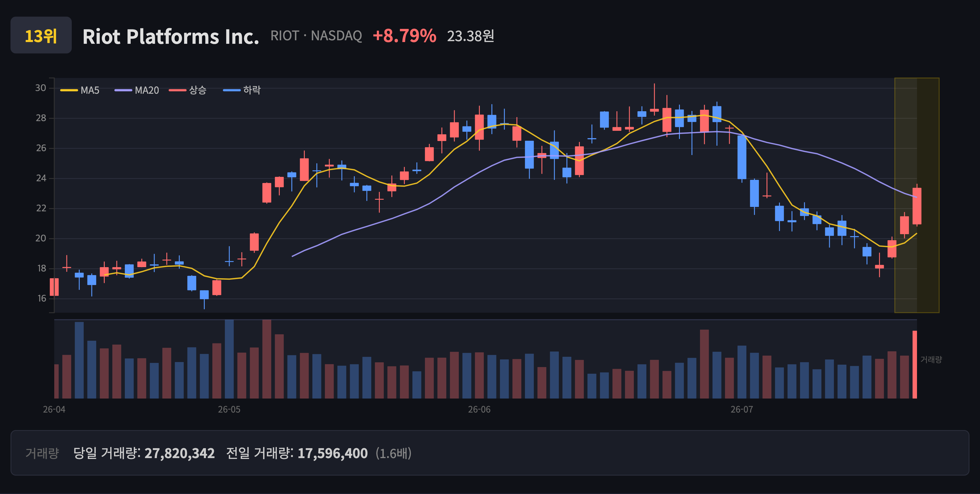Click the latest red candlestick in highlight
This screenshot has width=980, height=494.
917,206
